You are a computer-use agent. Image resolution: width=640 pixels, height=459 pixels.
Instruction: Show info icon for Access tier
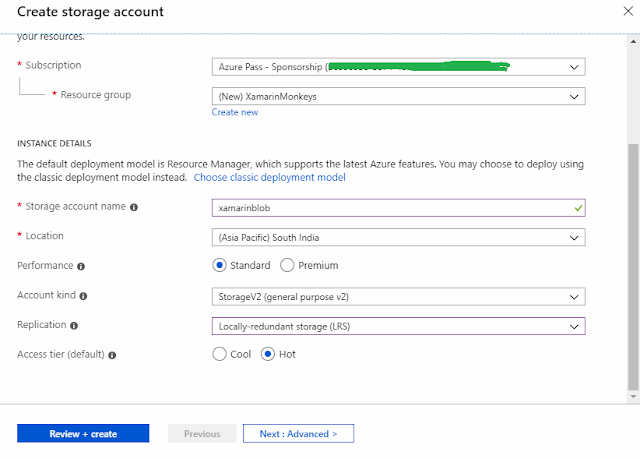[x=112, y=355]
